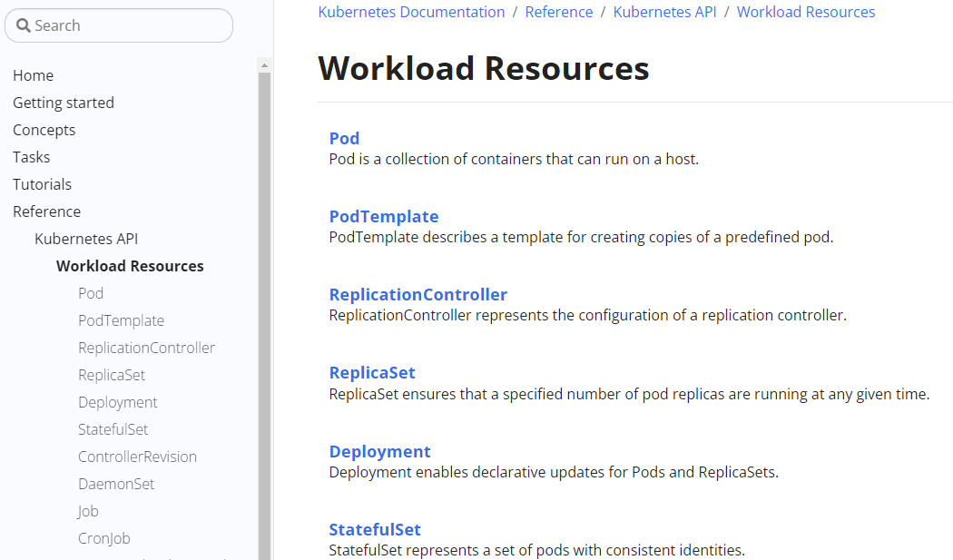Screen dimensions: 953x560
Task: Open the ReplicationController heading link
Action: tap(418, 294)
